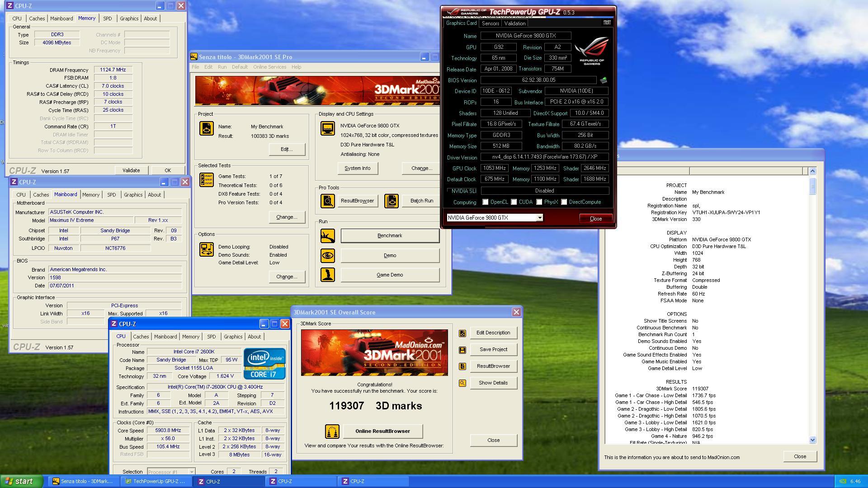Click the Demo eye icon

click(x=328, y=256)
